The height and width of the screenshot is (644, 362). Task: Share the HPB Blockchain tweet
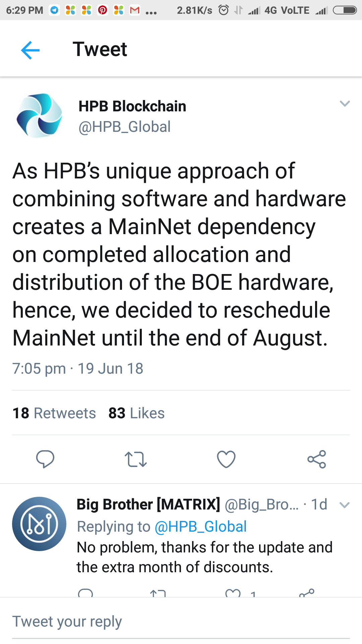click(x=317, y=459)
